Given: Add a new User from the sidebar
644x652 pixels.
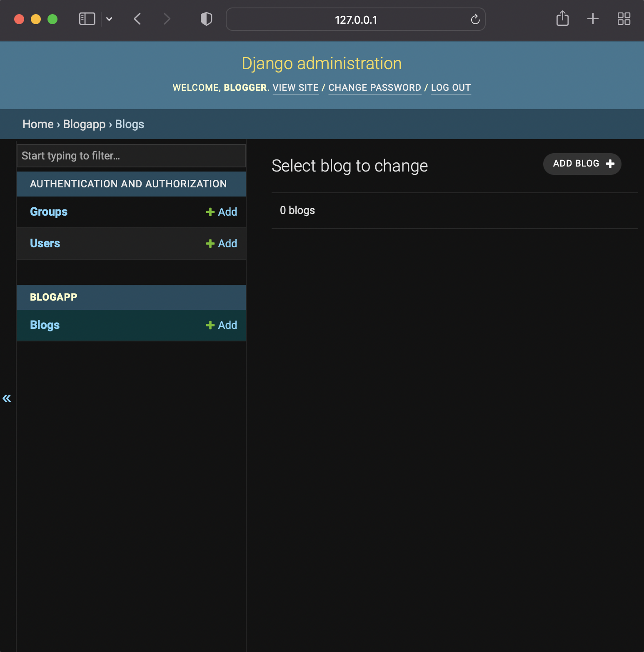Looking at the screenshot, I should coord(222,243).
